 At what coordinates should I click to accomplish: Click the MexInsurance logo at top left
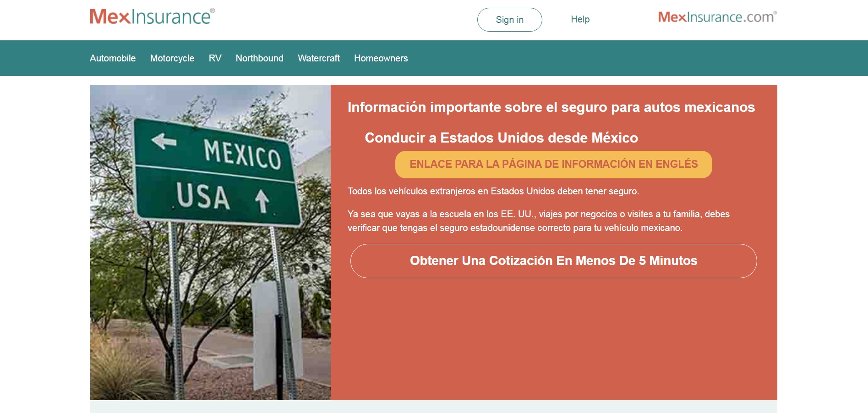152,17
